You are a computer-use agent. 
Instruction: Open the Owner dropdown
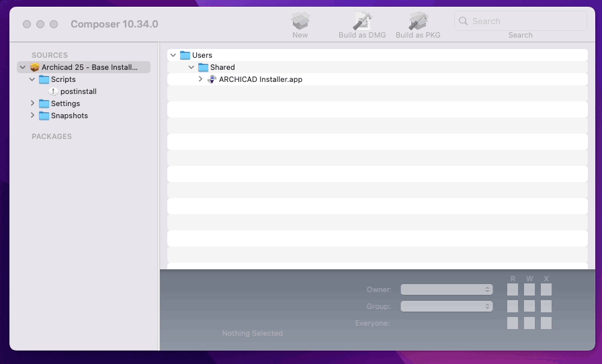tap(447, 289)
